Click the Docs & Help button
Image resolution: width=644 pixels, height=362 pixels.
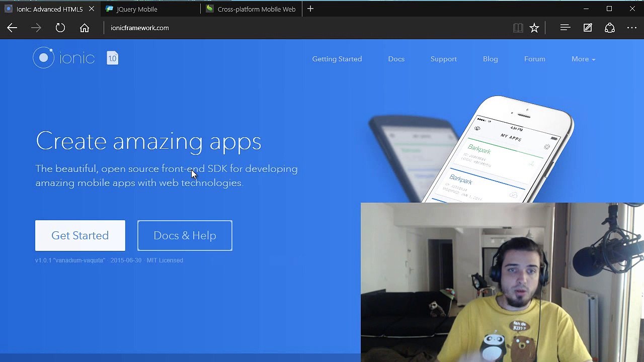tap(185, 235)
